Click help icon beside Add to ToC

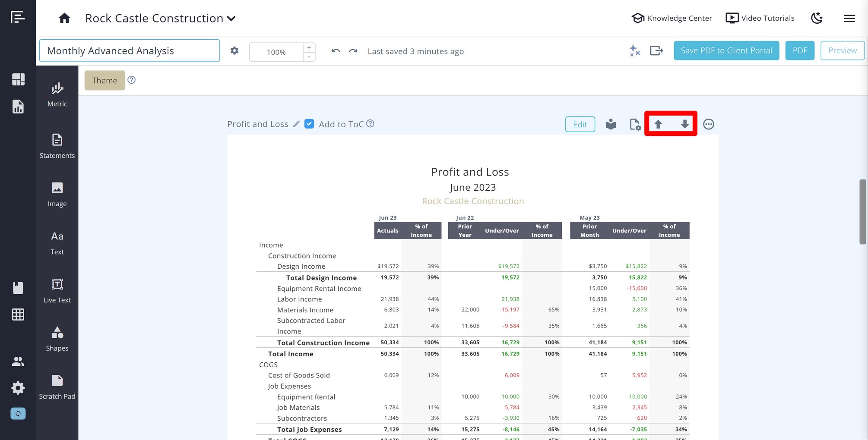click(x=370, y=123)
